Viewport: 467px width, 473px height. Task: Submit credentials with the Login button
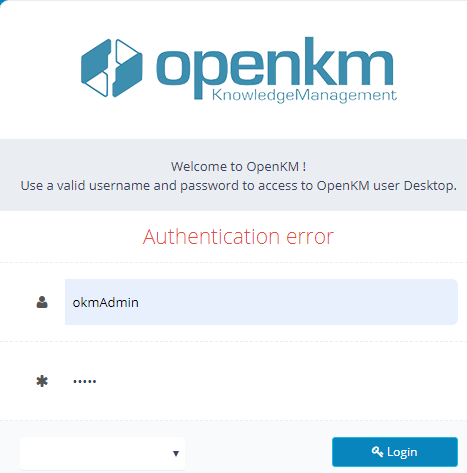(395, 452)
